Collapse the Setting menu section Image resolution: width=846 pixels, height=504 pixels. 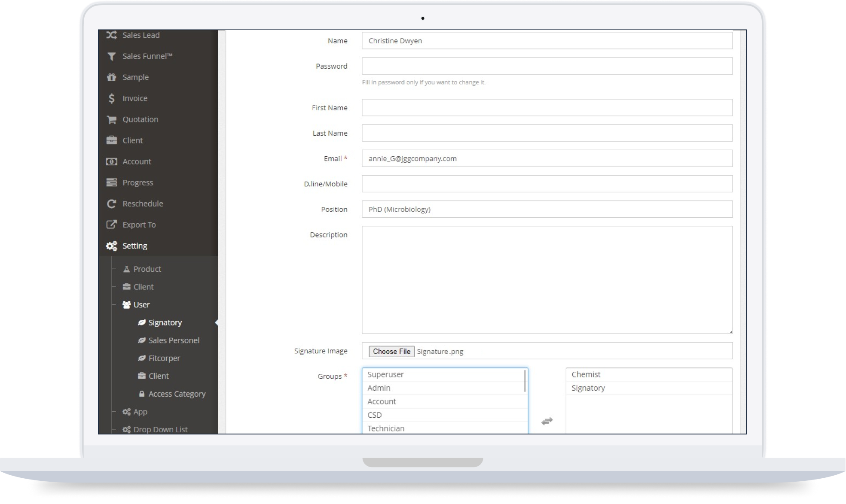[x=134, y=246]
